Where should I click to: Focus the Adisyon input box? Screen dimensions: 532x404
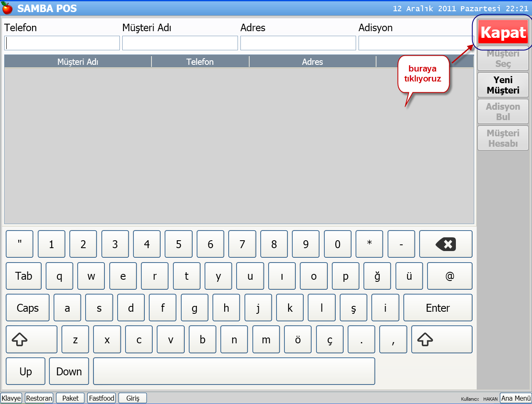point(416,43)
